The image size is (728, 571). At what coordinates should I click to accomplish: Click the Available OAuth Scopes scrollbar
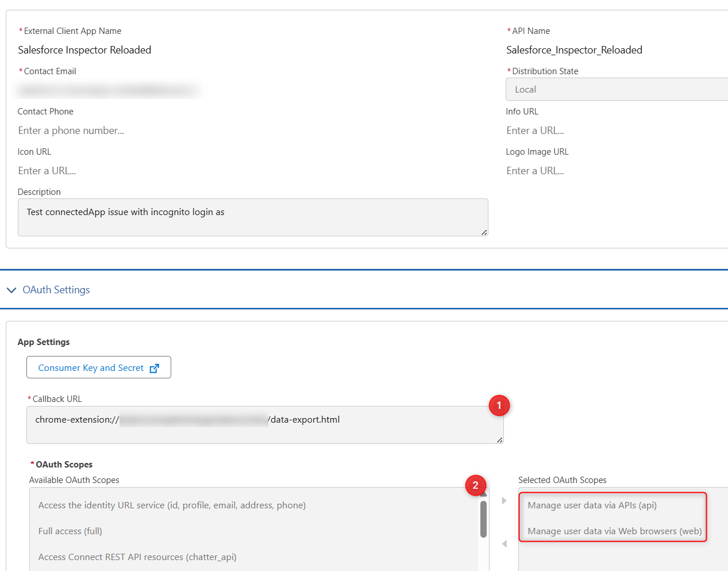coord(483,519)
